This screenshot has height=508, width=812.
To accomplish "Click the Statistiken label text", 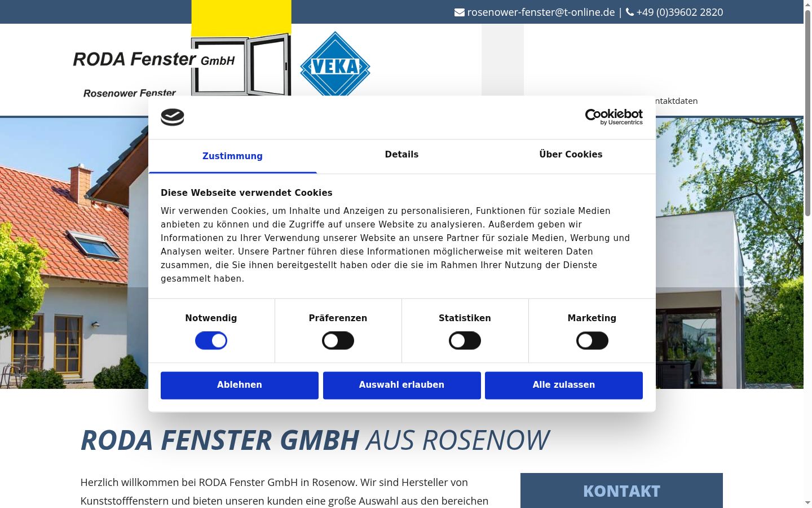I will point(465,318).
